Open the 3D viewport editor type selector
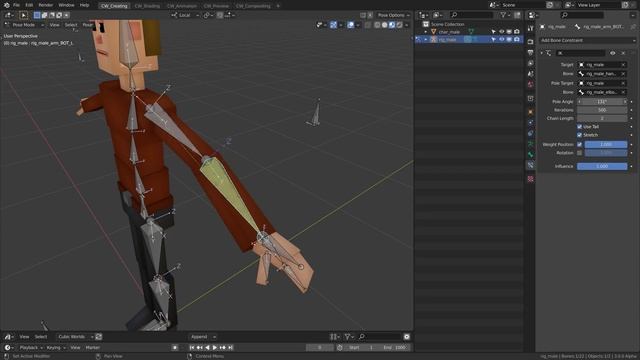The width and height of the screenshot is (640, 360). [9, 15]
